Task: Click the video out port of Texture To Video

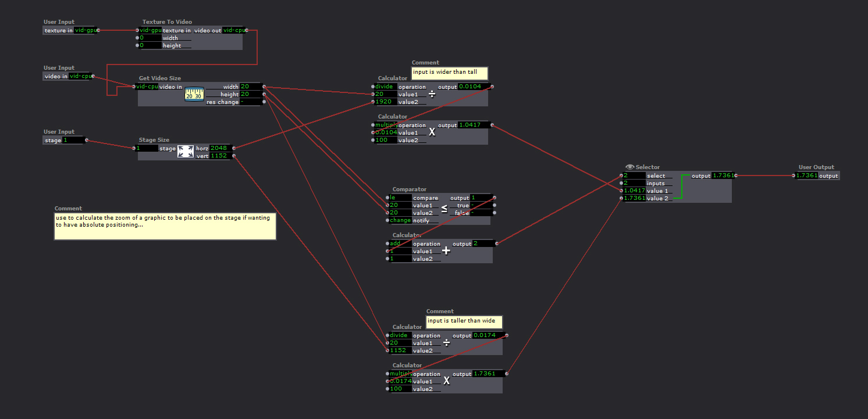Action: [247, 30]
